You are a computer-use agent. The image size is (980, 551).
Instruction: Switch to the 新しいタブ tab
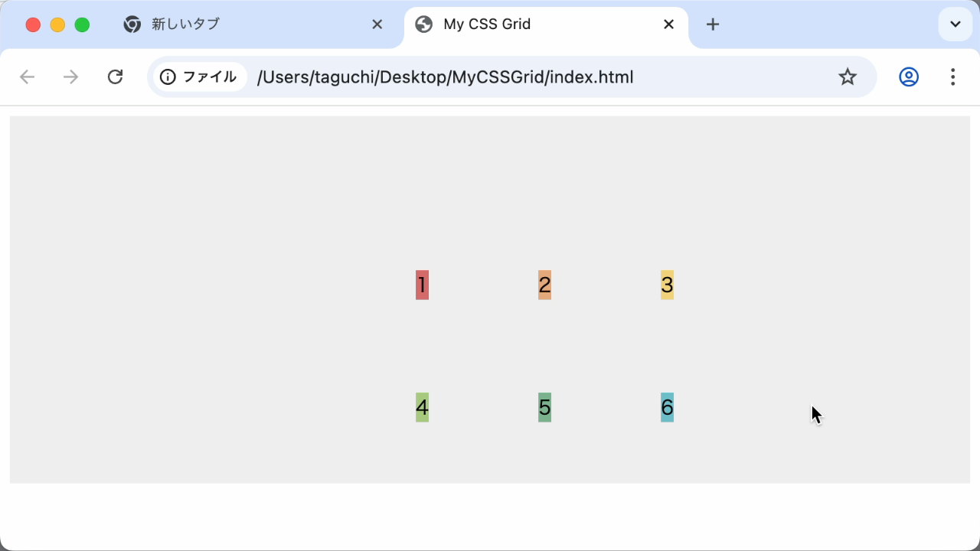pyautogui.click(x=253, y=24)
